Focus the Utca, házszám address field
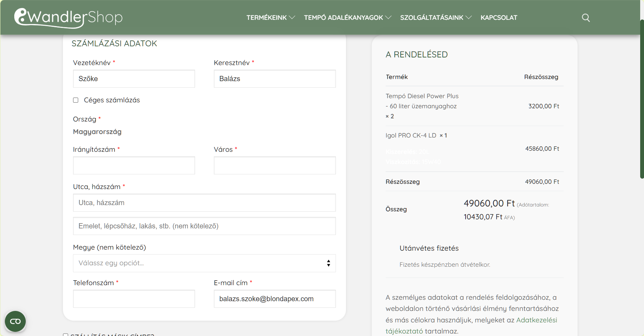The width and height of the screenshot is (644, 336). [204, 203]
